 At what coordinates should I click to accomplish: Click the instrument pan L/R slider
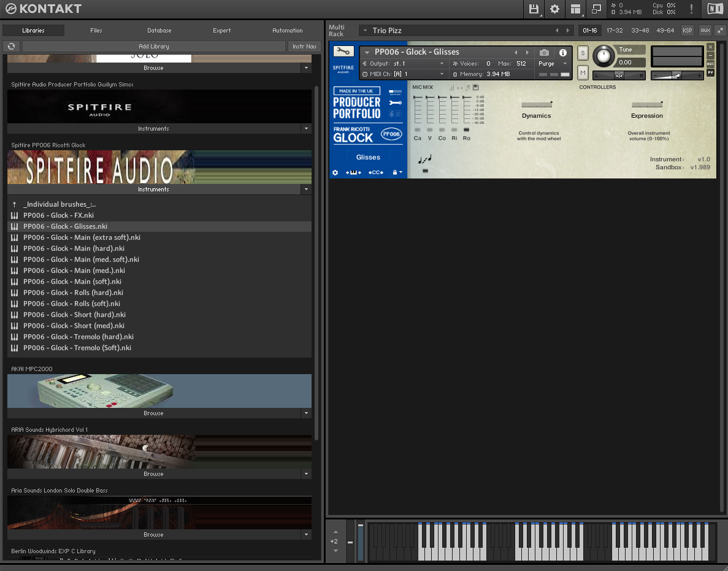(619, 75)
